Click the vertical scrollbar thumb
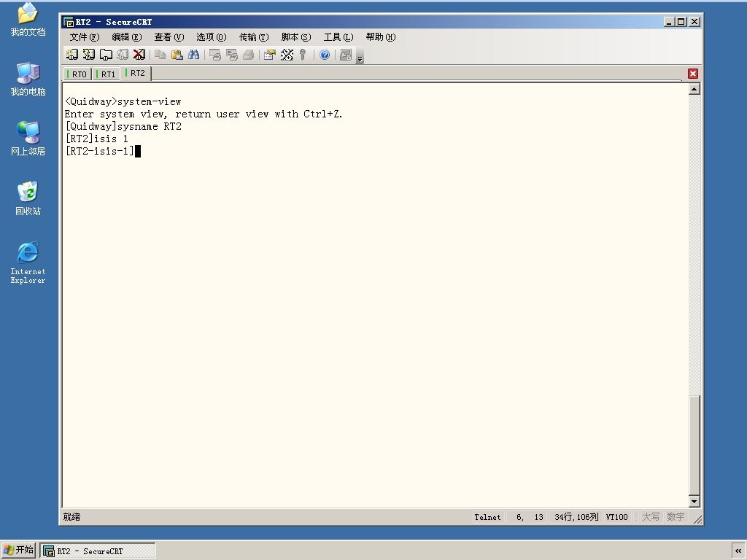The height and width of the screenshot is (560, 747). coord(694,445)
